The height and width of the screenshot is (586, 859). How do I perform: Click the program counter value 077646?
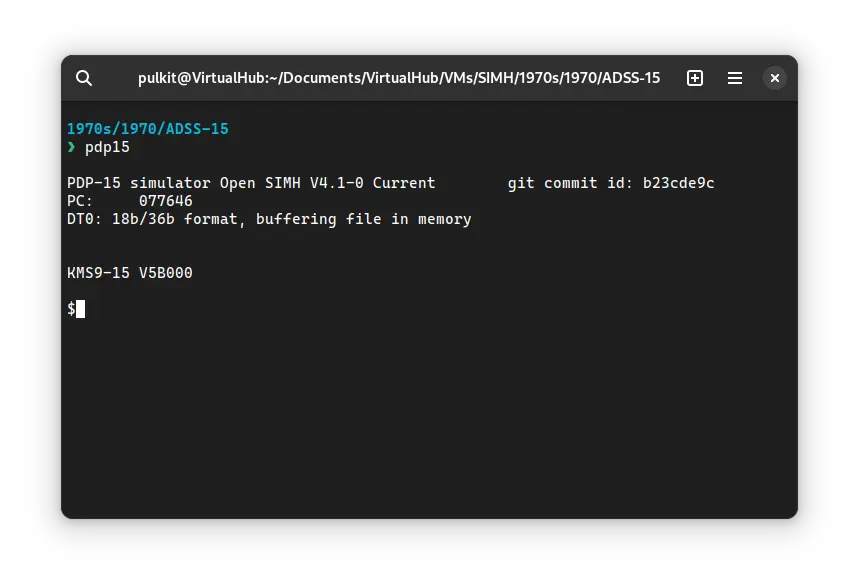click(165, 201)
